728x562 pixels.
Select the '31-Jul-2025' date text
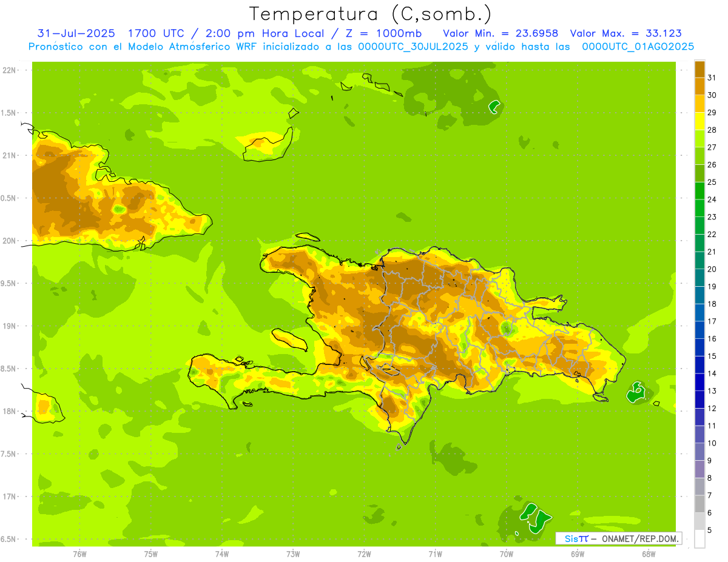tap(76, 33)
